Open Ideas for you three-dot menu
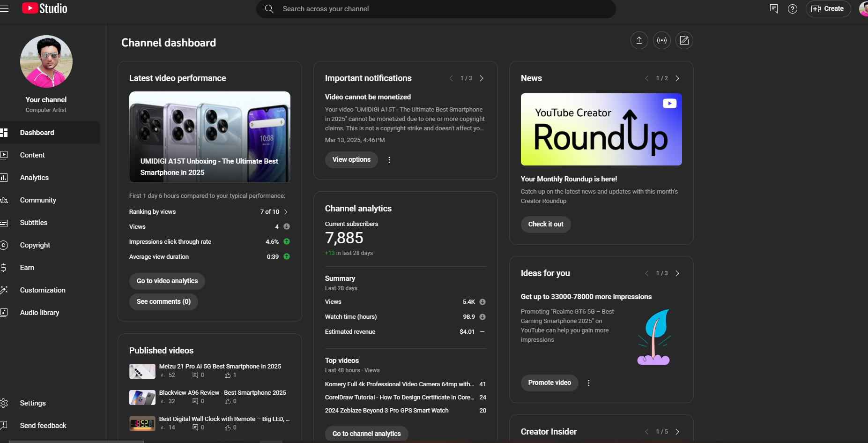Viewport: 868px width, 443px height. click(589, 383)
